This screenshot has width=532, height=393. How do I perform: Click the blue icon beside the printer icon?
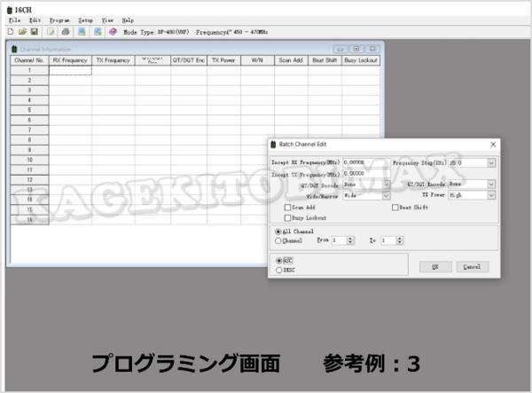click(82, 32)
